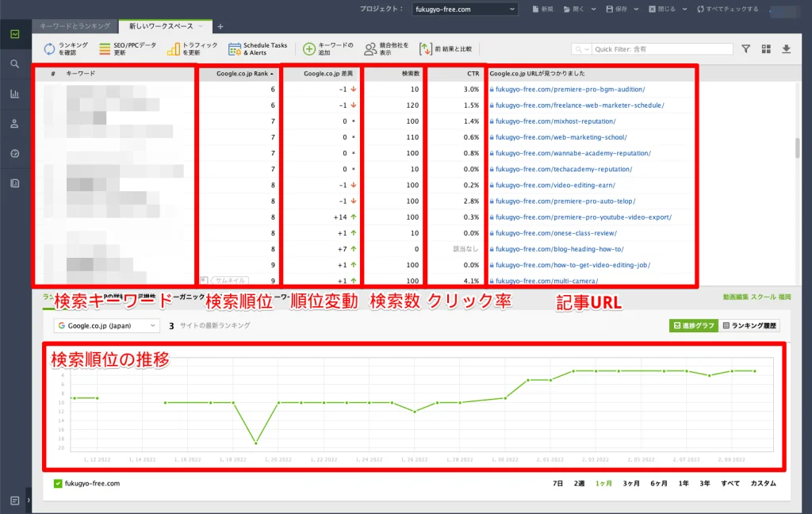Open the column grid layout icon
The image size is (812, 514).
tap(767, 48)
